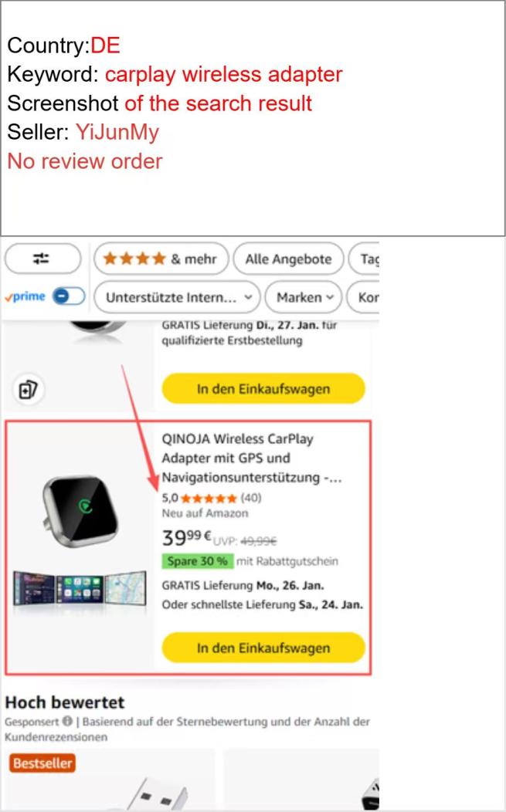Toggle the Prime filter switch

pos(70,296)
